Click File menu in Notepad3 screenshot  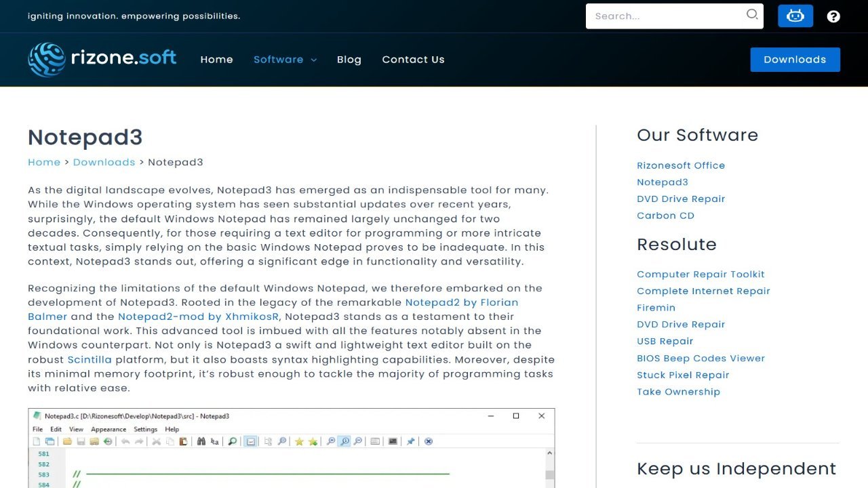[38, 429]
